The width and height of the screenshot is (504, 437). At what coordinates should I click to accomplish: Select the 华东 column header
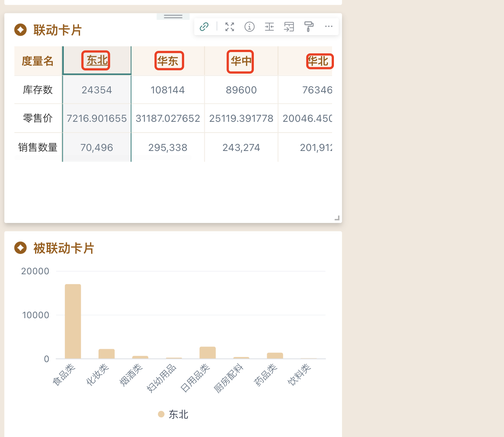168,61
